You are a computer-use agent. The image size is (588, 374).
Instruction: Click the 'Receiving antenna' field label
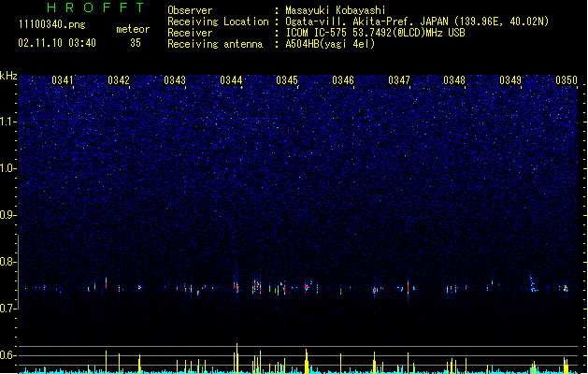tap(215, 44)
